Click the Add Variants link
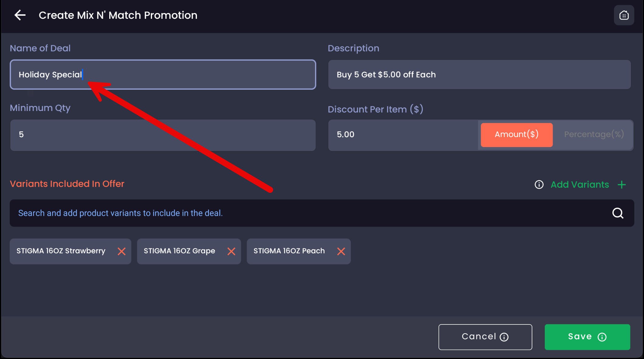 tap(580, 184)
